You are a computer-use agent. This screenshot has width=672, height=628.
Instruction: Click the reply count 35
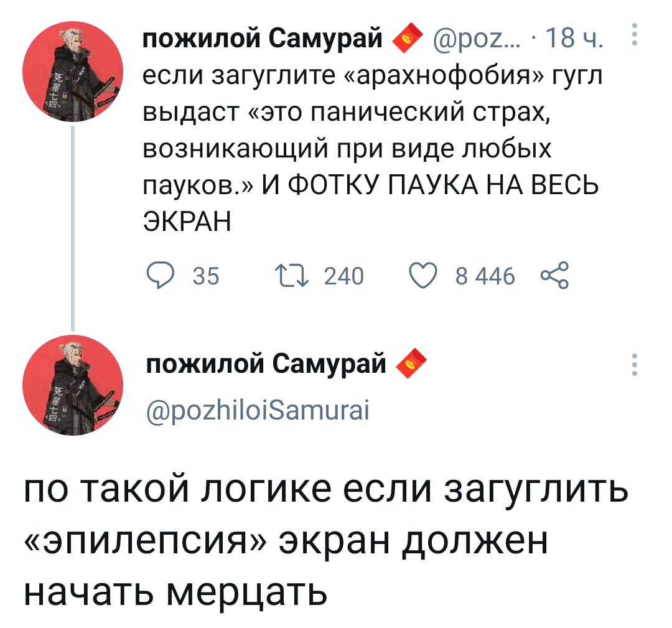(206, 276)
